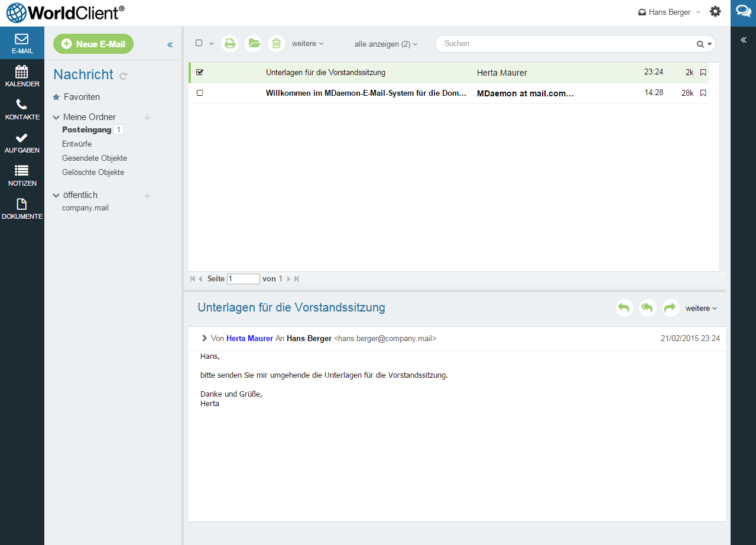Expand the 'weitere' menu in list toolbar
The height and width of the screenshot is (545, 756).
307,43
